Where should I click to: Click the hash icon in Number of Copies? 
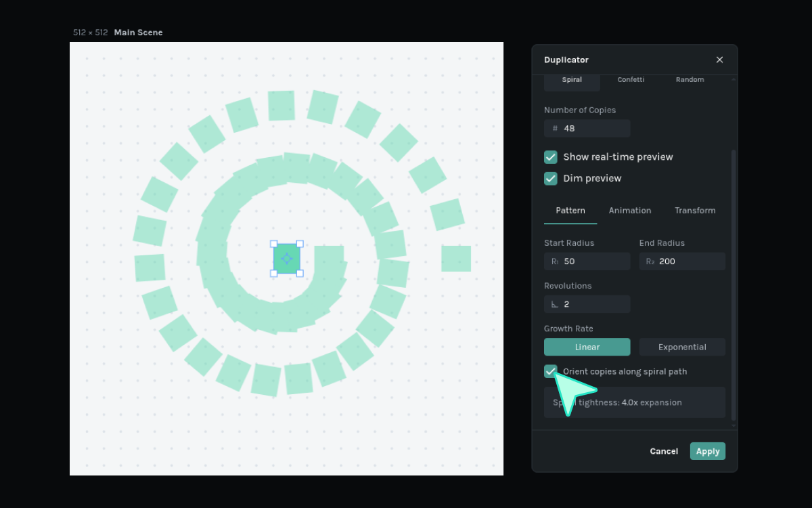[x=555, y=129]
